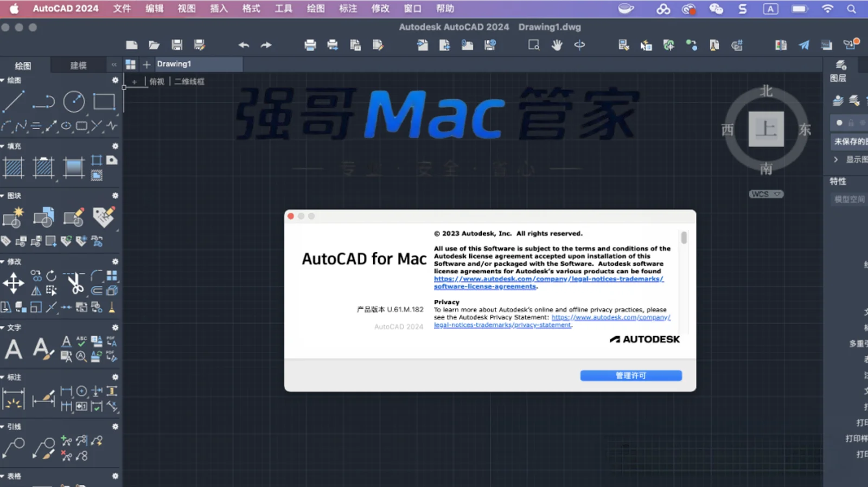The height and width of the screenshot is (487, 868).
Task: Switch to the 建模 tab
Action: pos(79,66)
